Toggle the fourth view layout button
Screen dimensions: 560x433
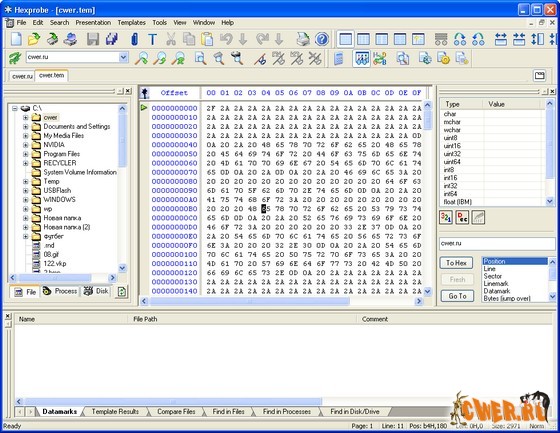point(400,39)
